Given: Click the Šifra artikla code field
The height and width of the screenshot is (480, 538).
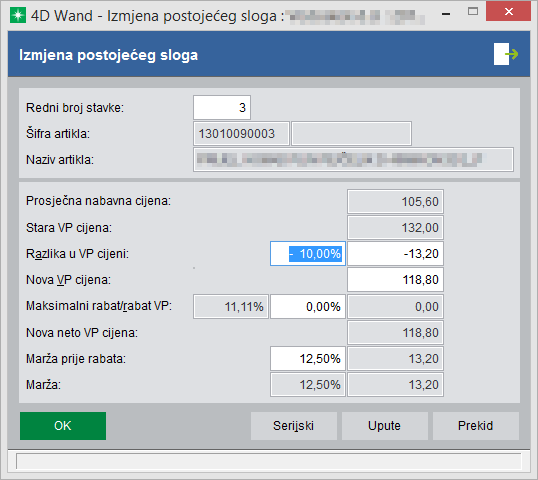Looking at the screenshot, I should pyautogui.click(x=241, y=133).
